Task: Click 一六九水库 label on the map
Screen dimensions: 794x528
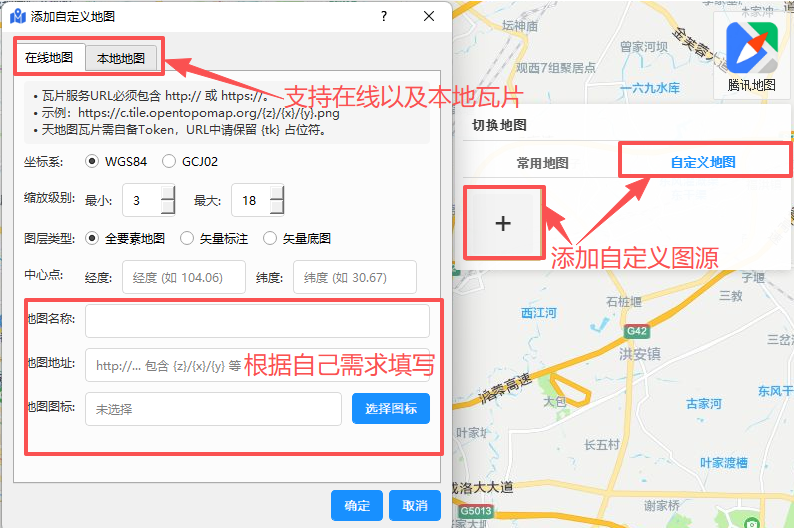Action: click(650, 88)
